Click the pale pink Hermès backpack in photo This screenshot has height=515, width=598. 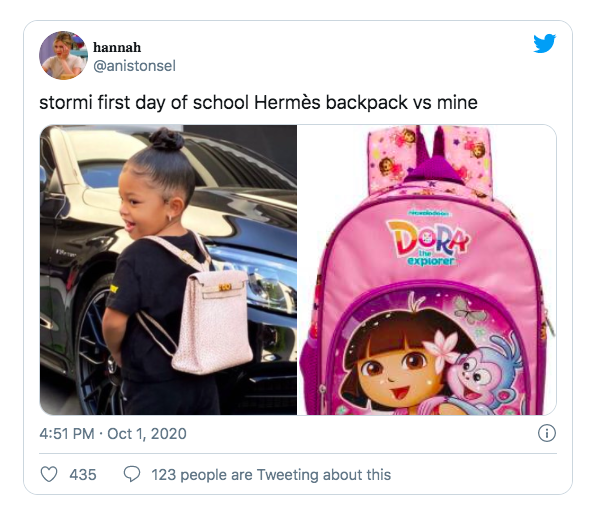(212, 320)
